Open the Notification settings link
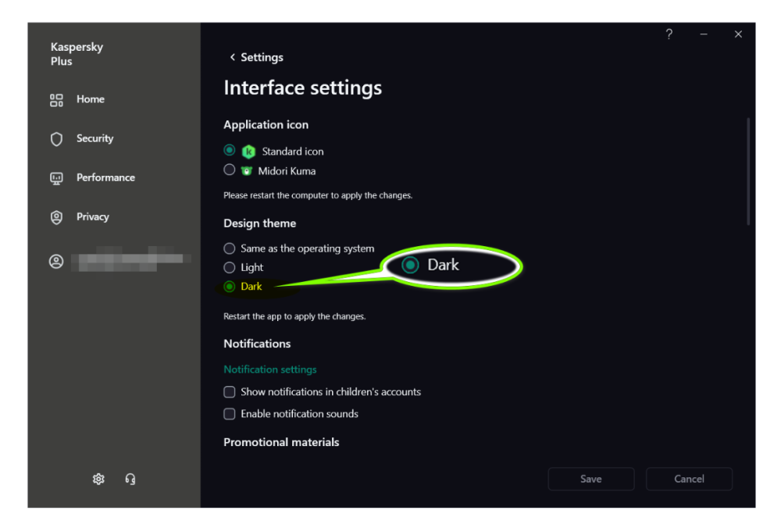Viewport: 781px width, 532px height. [270, 370]
